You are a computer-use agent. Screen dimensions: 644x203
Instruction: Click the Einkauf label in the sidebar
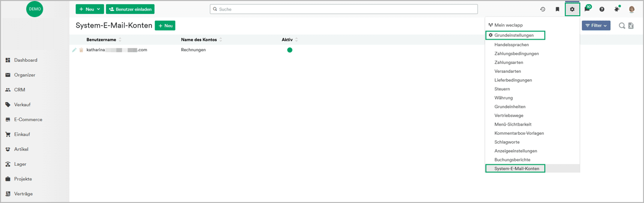click(x=22, y=134)
